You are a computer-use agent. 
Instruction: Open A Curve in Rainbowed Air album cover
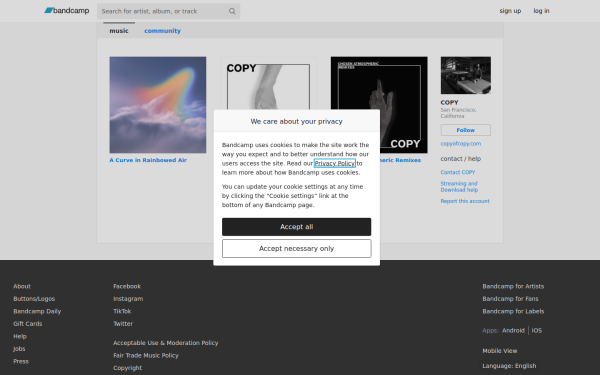point(158,105)
